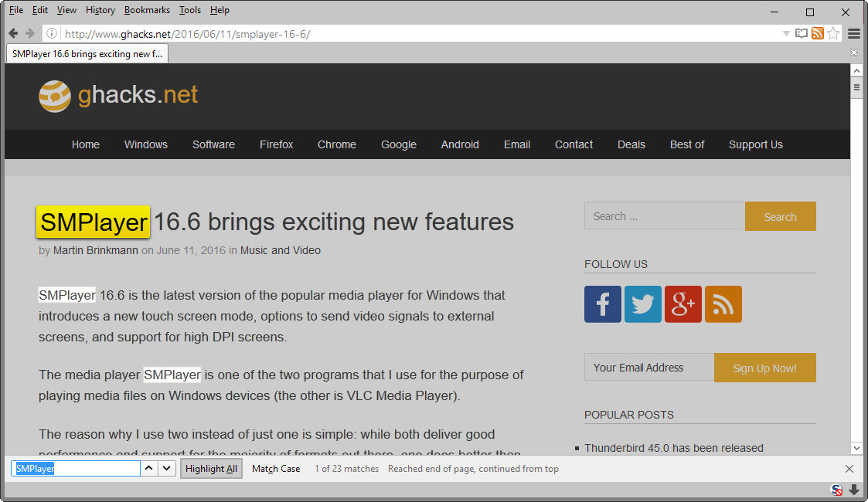Click the site Search button
This screenshot has width=868, height=502.
780,216
